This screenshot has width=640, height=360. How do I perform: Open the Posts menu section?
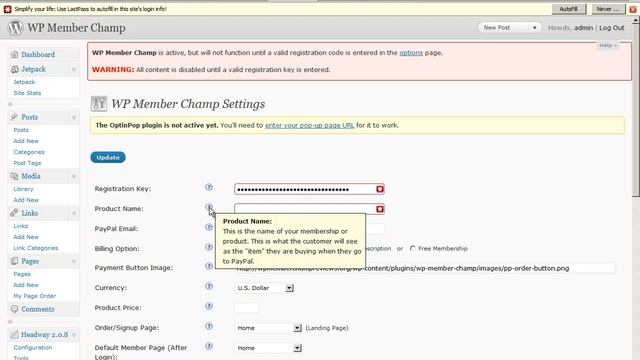click(29, 117)
